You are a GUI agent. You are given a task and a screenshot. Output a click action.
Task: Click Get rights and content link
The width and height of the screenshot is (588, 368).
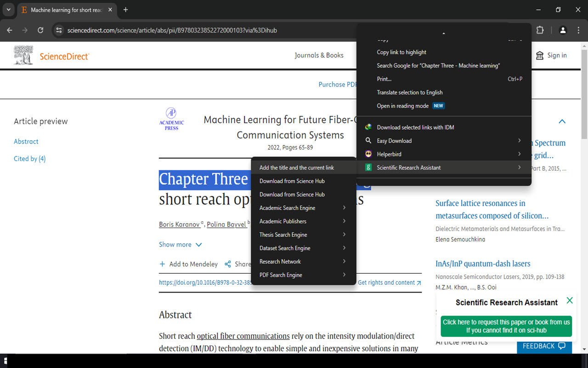click(x=389, y=282)
